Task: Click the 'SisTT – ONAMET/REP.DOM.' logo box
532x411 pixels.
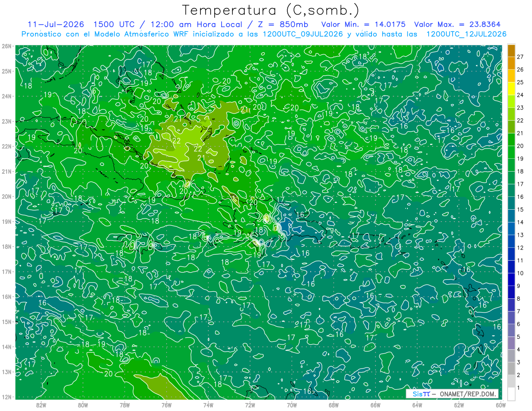Action: coord(452,394)
